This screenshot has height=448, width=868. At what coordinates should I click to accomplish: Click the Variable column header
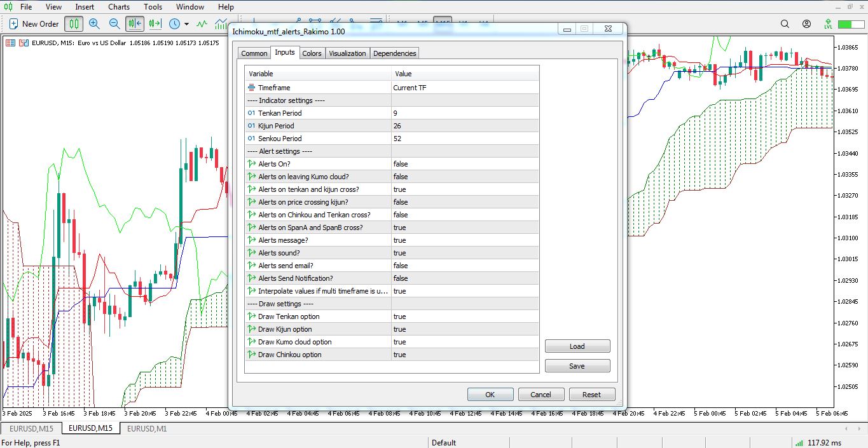coord(318,74)
